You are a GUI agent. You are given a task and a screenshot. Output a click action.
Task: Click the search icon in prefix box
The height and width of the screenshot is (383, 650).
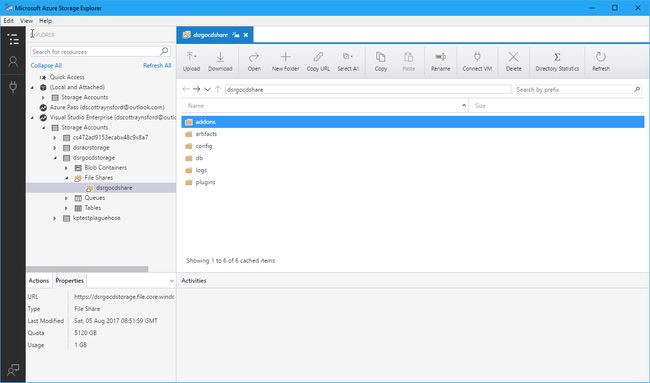637,89
